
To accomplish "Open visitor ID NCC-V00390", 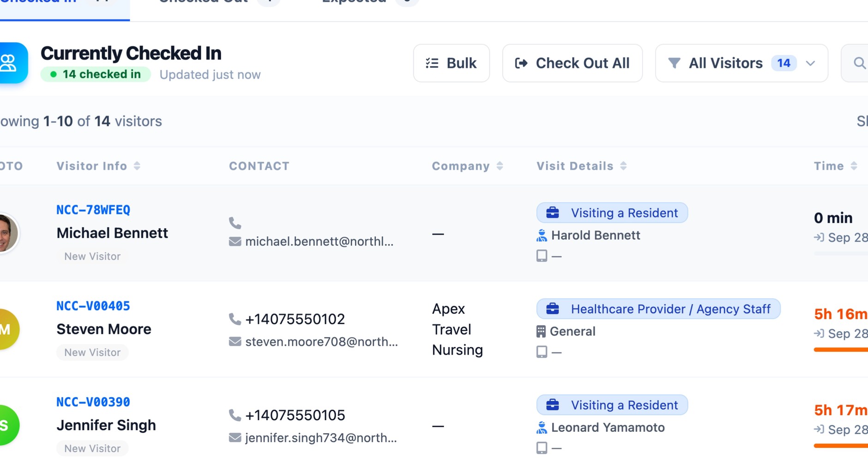I will (93, 402).
